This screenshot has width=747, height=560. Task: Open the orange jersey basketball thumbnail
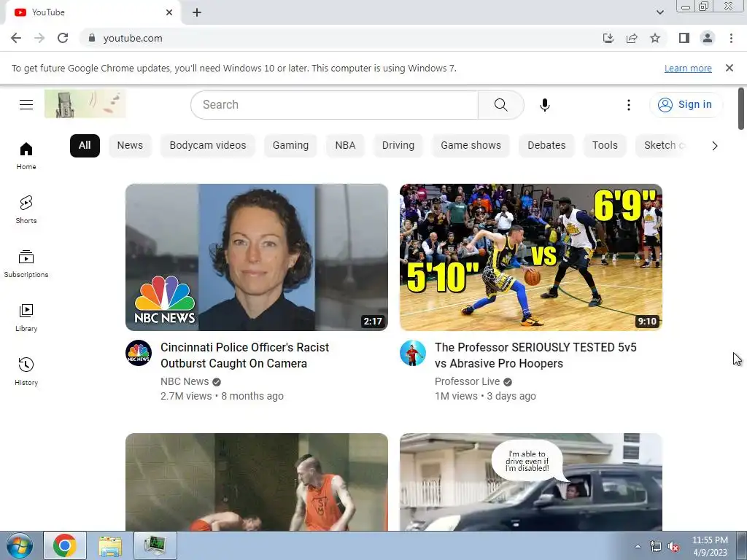pyautogui.click(x=257, y=482)
